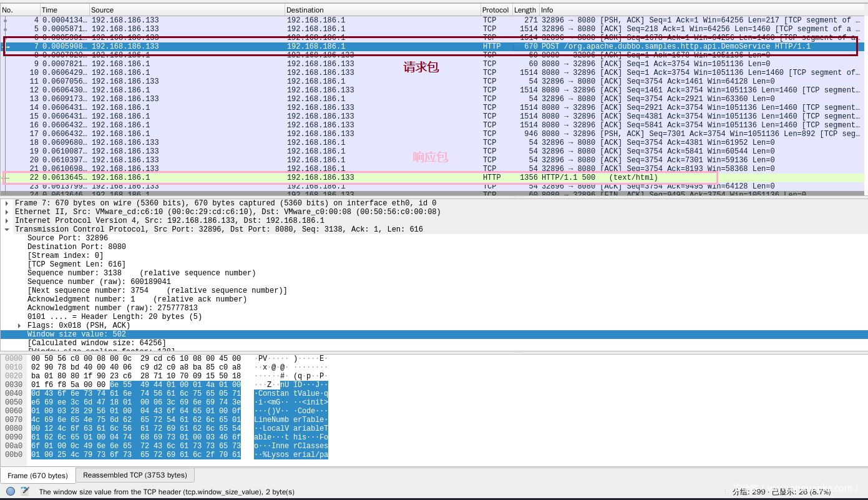The width and height of the screenshot is (868, 500).
Task: Collapse the Transmission Control Protocol section
Action: 7,230
